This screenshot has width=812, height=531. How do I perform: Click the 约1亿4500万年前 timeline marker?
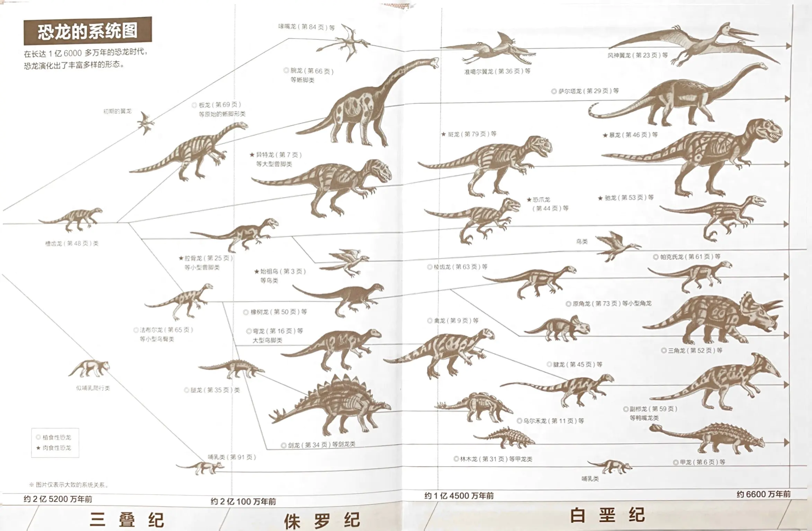[459, 496]
